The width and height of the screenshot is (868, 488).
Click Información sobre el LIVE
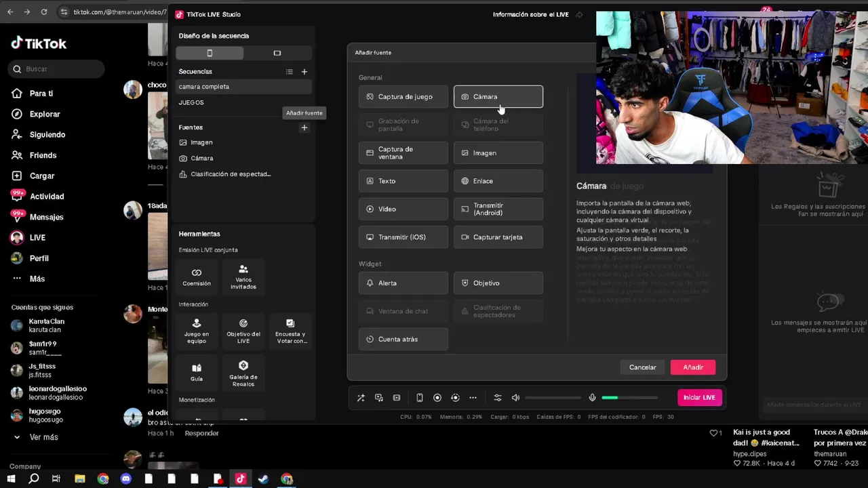(531, 14)
